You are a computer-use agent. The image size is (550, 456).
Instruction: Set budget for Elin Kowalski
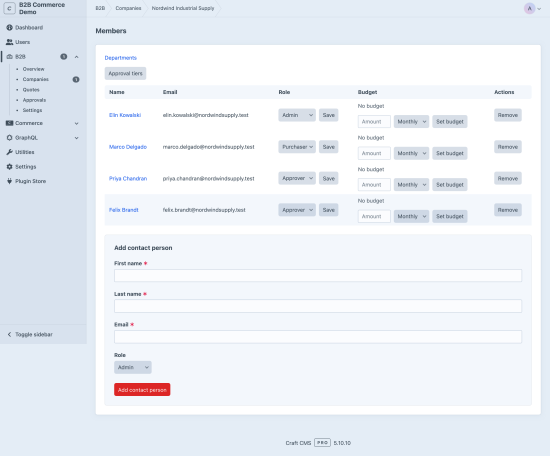(450, 122)
